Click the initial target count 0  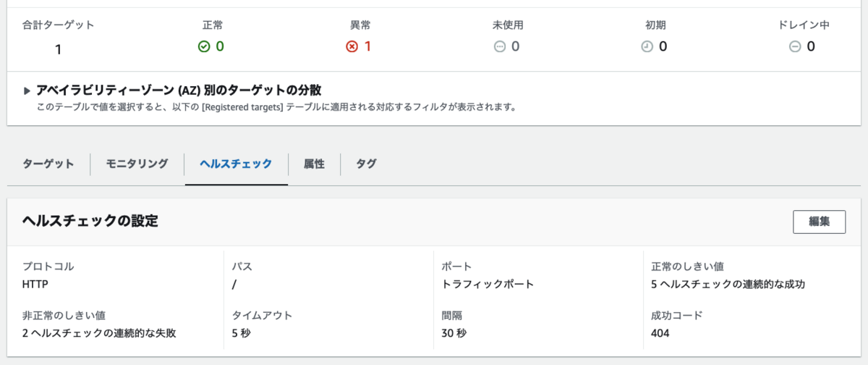[663, 46]
